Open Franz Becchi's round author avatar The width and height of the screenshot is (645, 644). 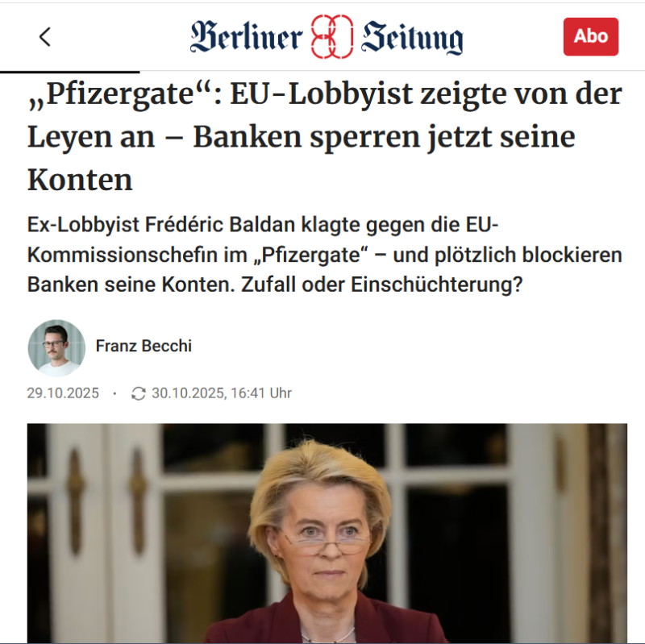pyautogui.click(x=56, y=348)
